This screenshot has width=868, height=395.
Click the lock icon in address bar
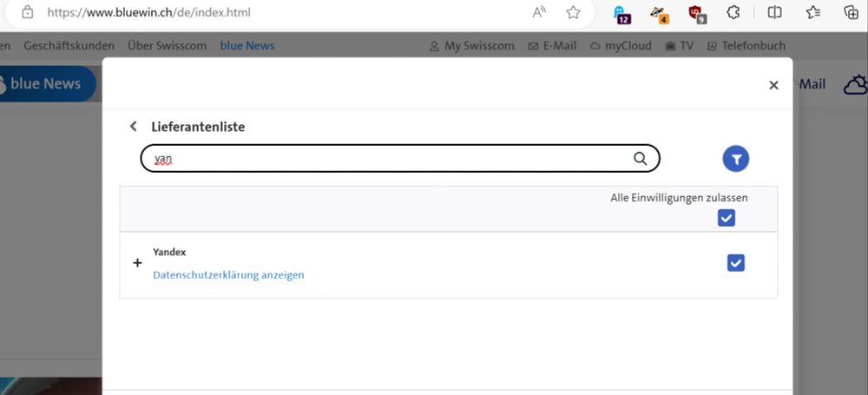(27, 12)
